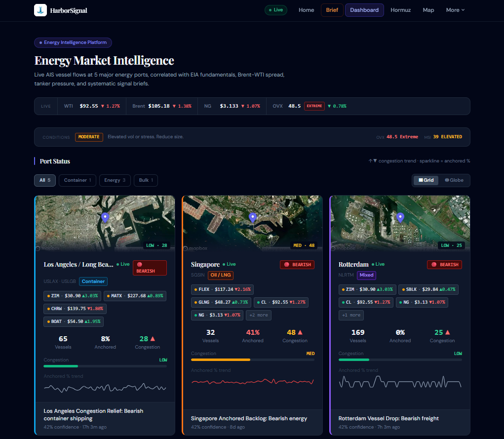Click Los Angeles ZIM $30.90 ticker chip
Viewport: 504px width, 439px height.
(73, 296)
